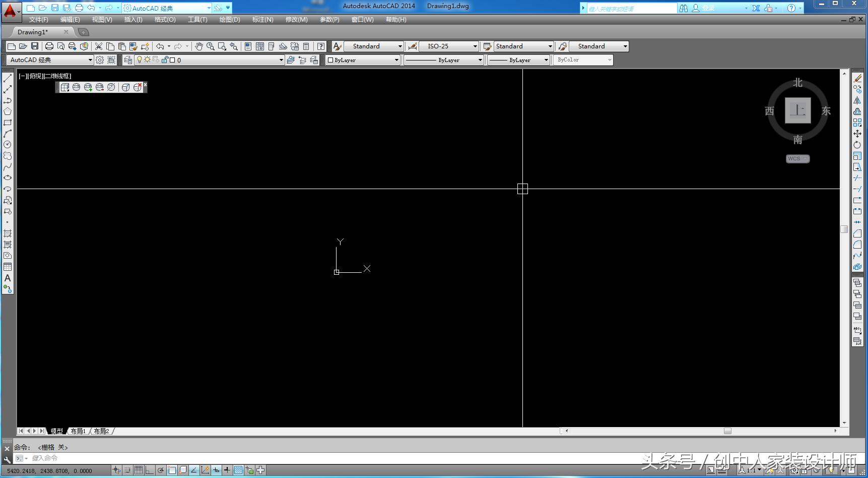Select the Rotate tool in modify toolbar
The width and height of the screenshot is (868, 478).
click(857, 145)
